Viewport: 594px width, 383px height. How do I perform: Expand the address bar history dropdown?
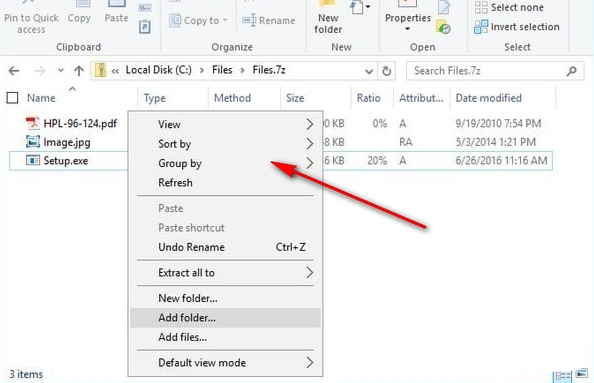coord(369,71)
